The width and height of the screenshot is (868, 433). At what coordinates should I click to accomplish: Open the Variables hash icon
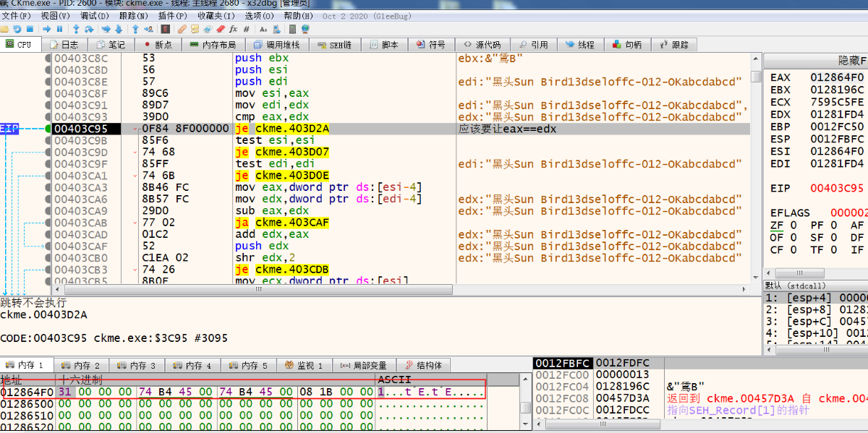coord(246,29)
